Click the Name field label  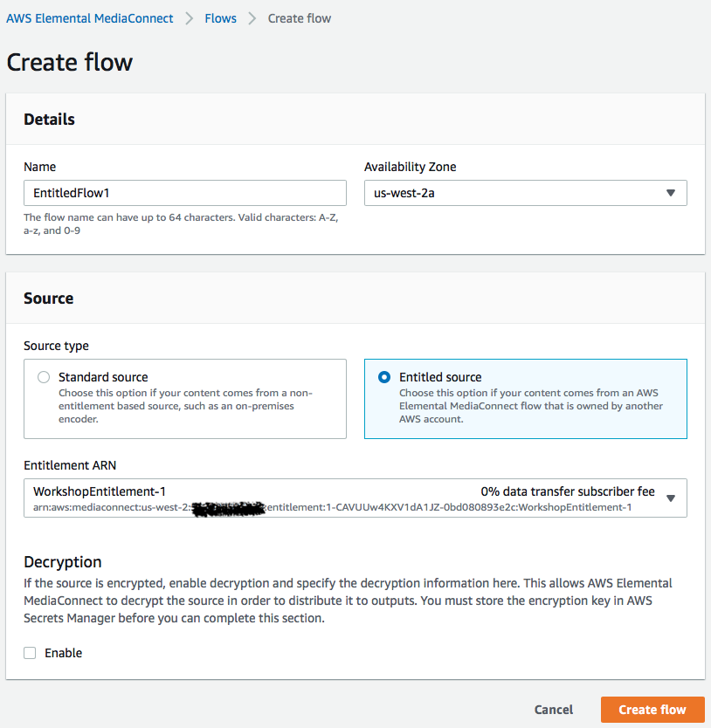coord(40,167)
